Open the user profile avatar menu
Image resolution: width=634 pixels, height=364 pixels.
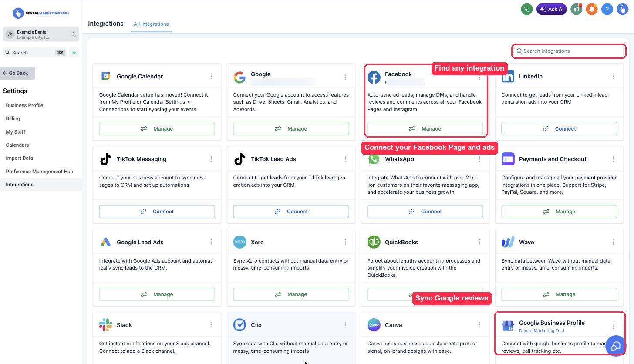coord(622,9)
